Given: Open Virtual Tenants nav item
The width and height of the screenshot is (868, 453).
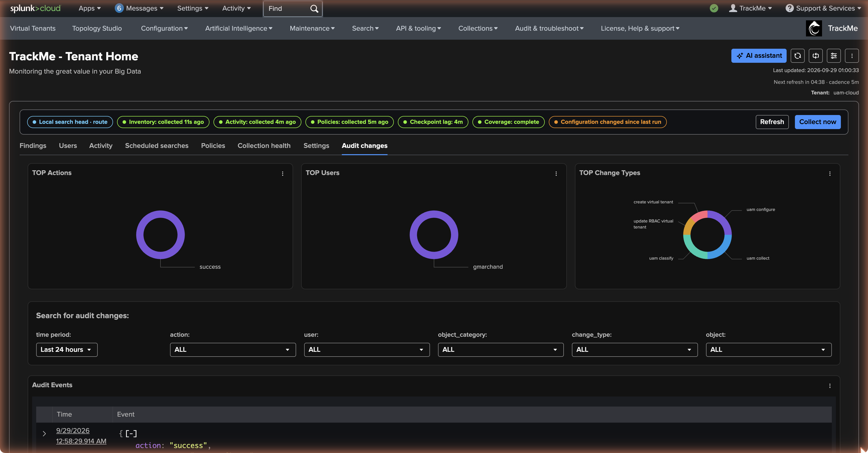Looking at the screenshot, I should point(33,28).
